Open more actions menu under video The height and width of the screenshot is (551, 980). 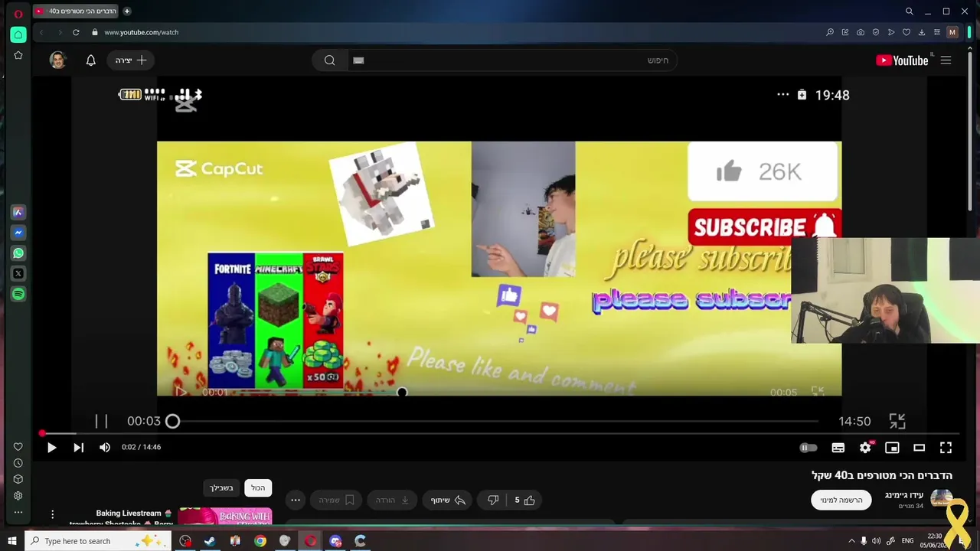click(295, 500)
